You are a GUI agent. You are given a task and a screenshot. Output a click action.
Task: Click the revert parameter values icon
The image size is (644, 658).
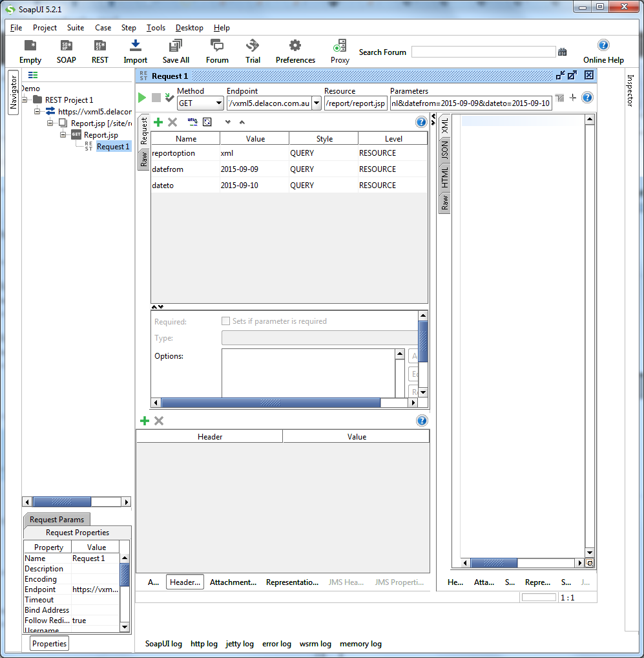(x=207, y=122)
